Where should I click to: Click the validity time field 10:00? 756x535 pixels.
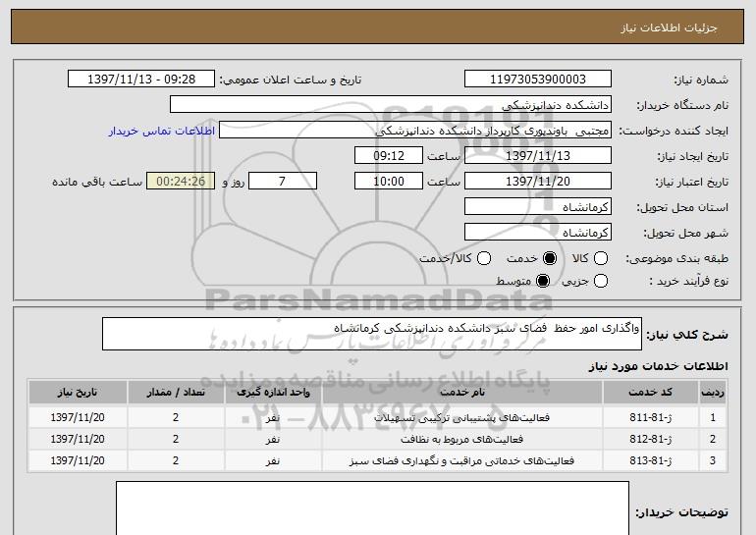389,182
